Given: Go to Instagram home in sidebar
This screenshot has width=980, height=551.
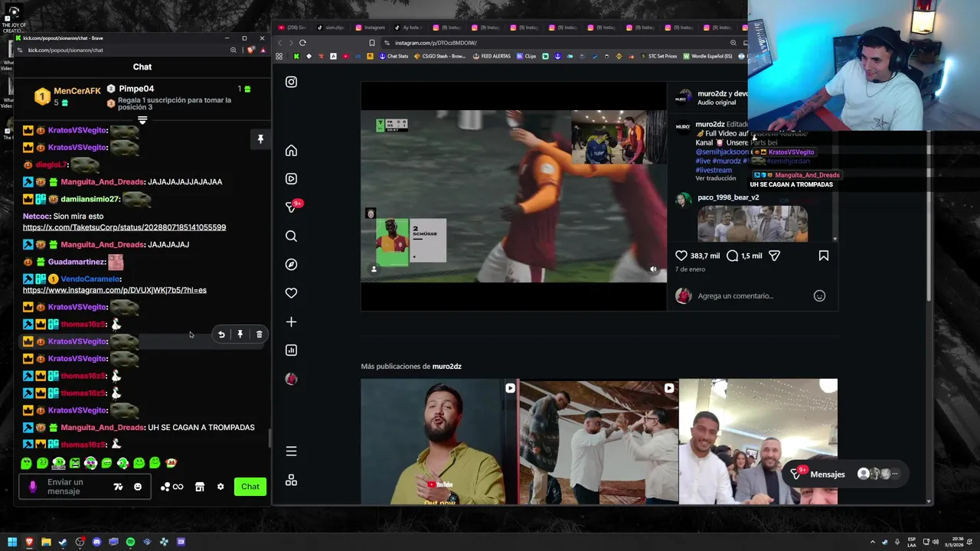Looking at the screenshot, I should (291, 151).
